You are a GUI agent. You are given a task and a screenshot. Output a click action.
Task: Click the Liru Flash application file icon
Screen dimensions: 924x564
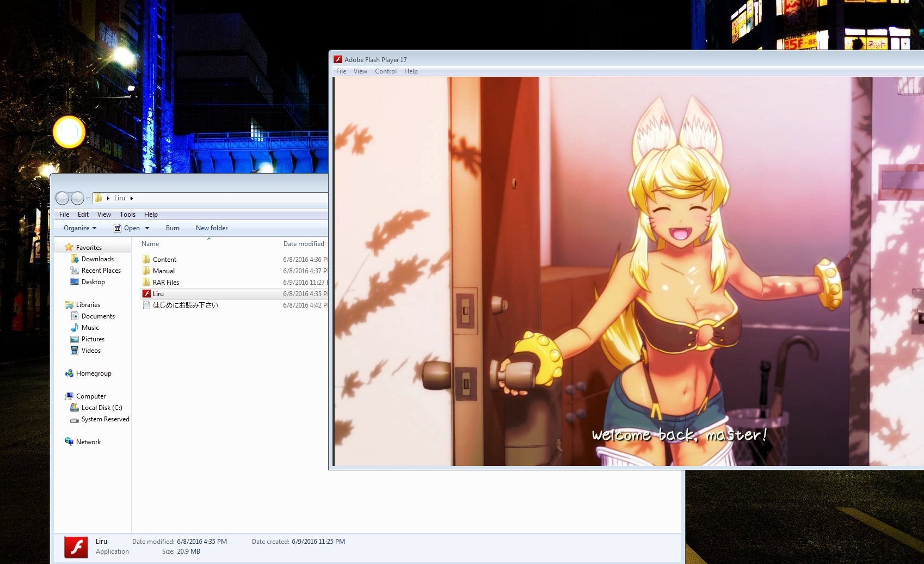click(x=146, y=293)
